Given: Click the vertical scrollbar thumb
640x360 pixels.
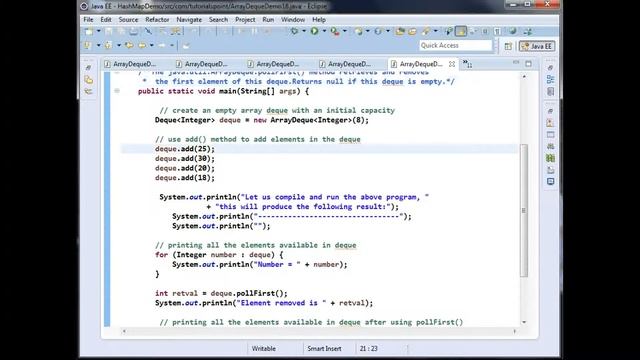Looking at the screenshot, I should 524,210.
